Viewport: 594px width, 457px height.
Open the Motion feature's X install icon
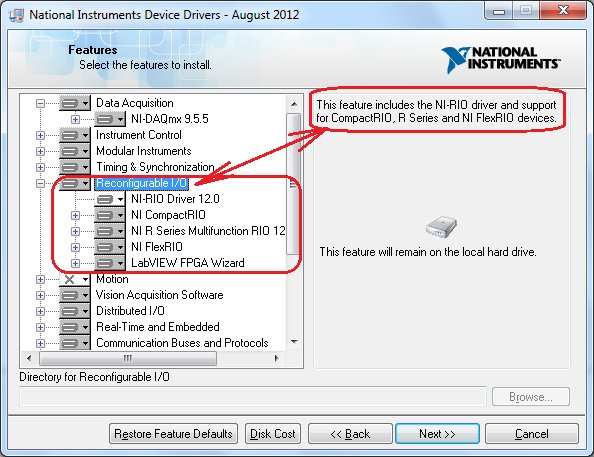coord(75,279)
